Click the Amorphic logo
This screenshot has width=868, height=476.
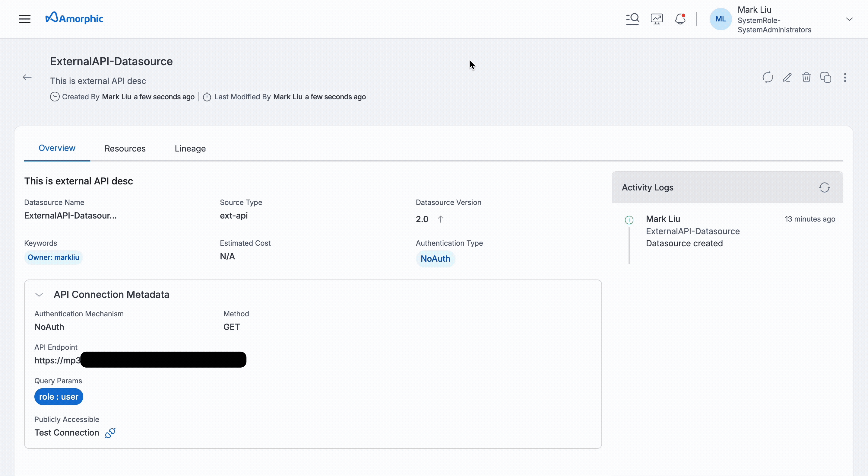pyautogui.click(x=74, y=18)
